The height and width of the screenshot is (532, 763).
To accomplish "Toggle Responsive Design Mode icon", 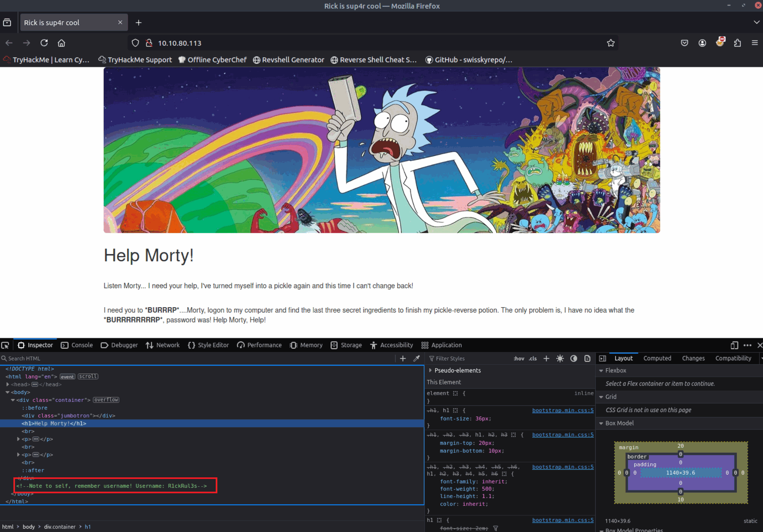I will click(734, 345).
